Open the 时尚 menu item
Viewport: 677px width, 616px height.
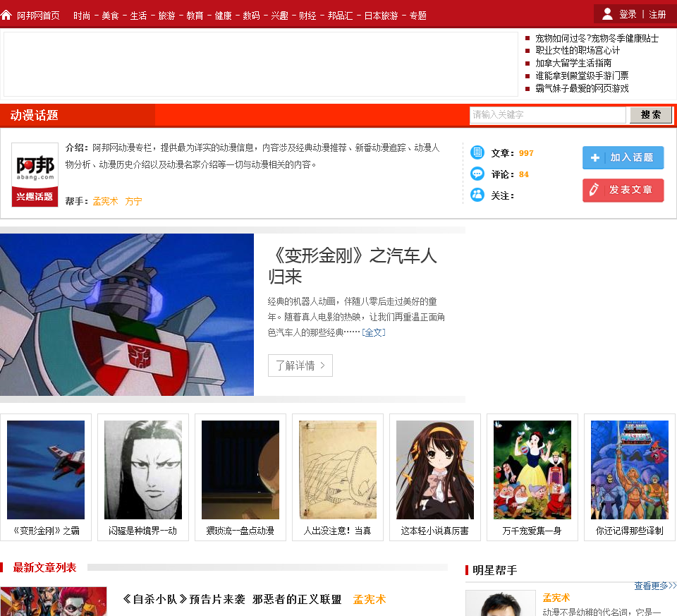point(82,16)
